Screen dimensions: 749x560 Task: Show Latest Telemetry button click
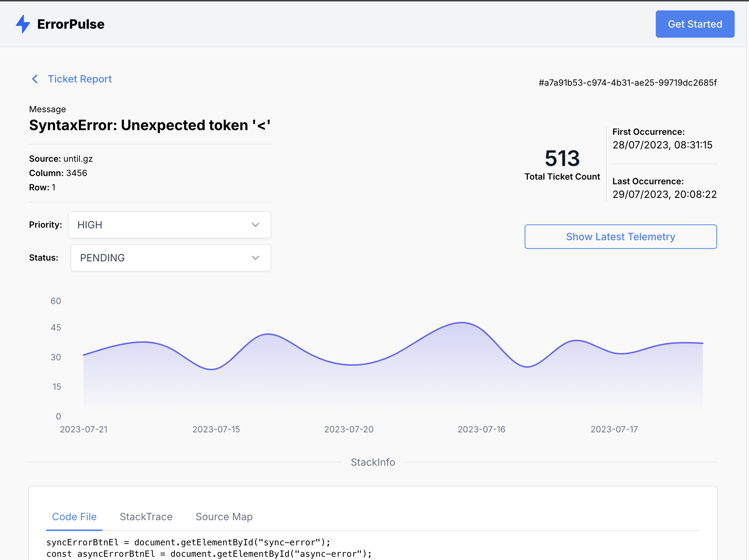[x=621, y=237]
